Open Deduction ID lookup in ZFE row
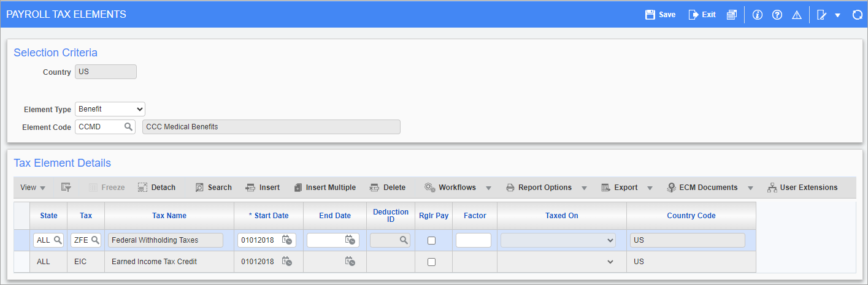This screenshot has height=285, width=868. click(x=404, y=240)
